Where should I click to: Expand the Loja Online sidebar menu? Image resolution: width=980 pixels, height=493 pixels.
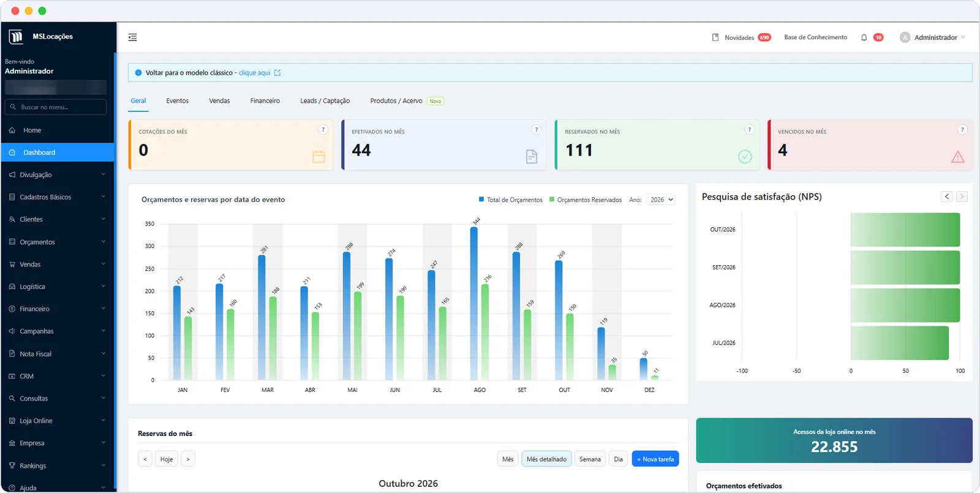[x=58, y=421]
